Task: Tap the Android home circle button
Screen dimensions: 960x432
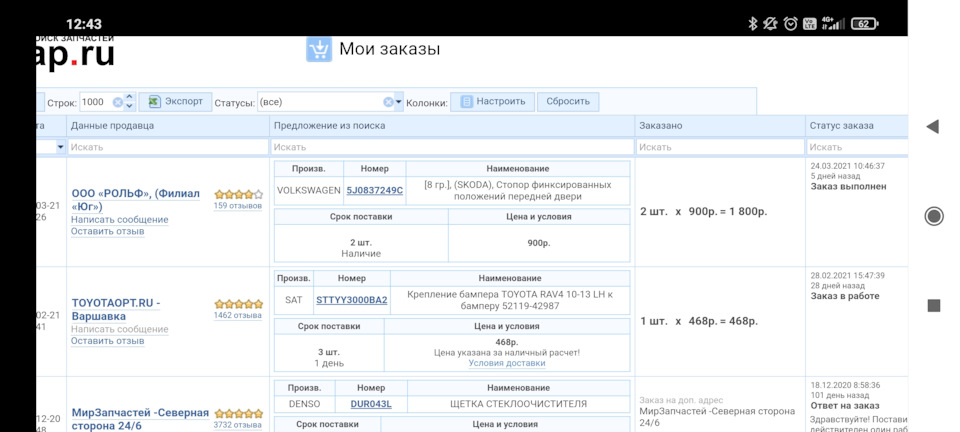Action: pyautogui.click(x=934, y=216)
